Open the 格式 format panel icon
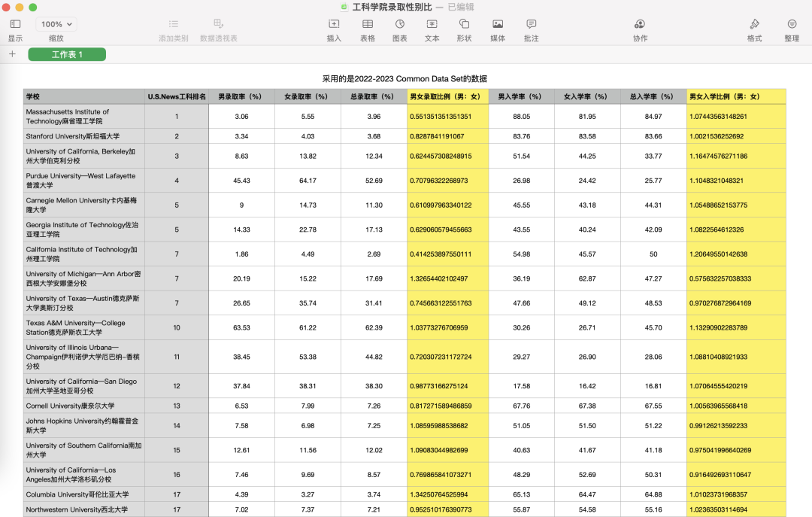 click(755, 24)
